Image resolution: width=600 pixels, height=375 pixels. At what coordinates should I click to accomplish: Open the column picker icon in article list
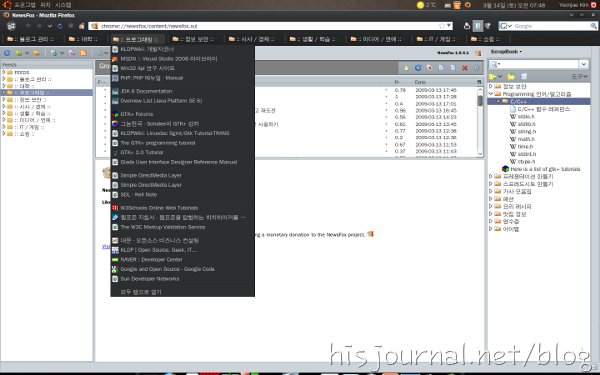pyautogui.click(x=479, y=82)
